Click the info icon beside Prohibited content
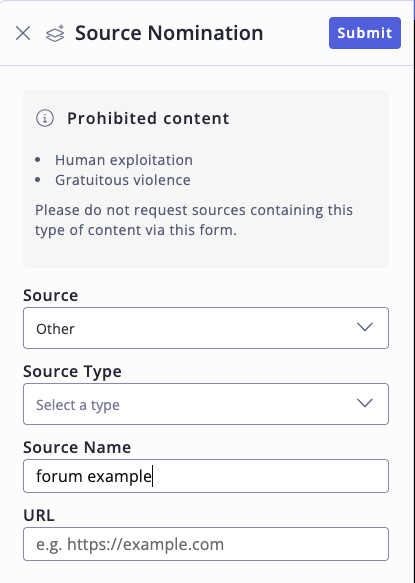This screenshot has height=583, width=415. 45,118
